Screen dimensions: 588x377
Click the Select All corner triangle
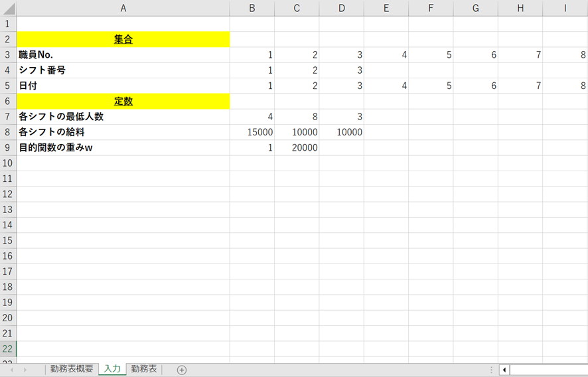pyautogui.click(x=9, y=9)
